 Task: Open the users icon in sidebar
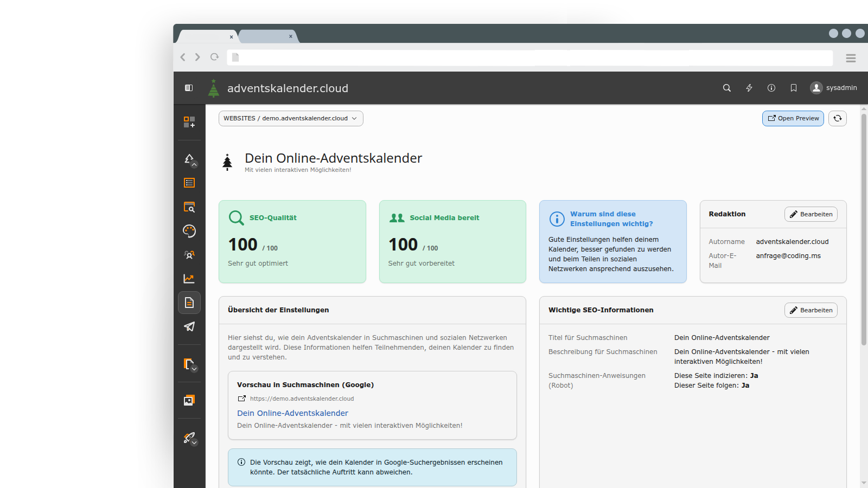(189, 255)
